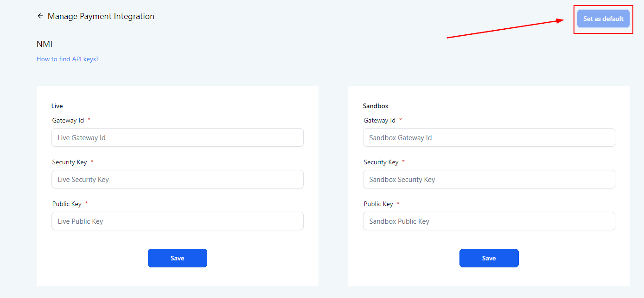Click the Gateway Id label under Sandbox
The image size is (644, 298).
[x=380, y=120]
